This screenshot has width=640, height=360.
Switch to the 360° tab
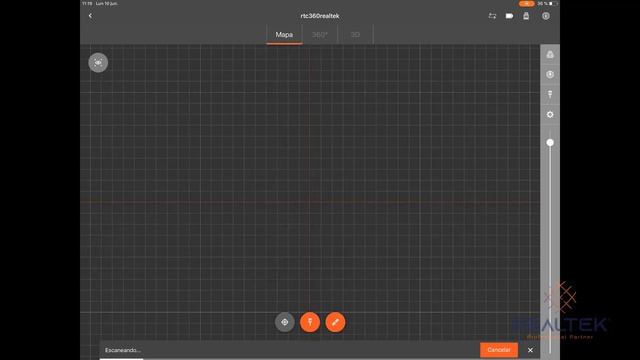click(x=320, y=35)
